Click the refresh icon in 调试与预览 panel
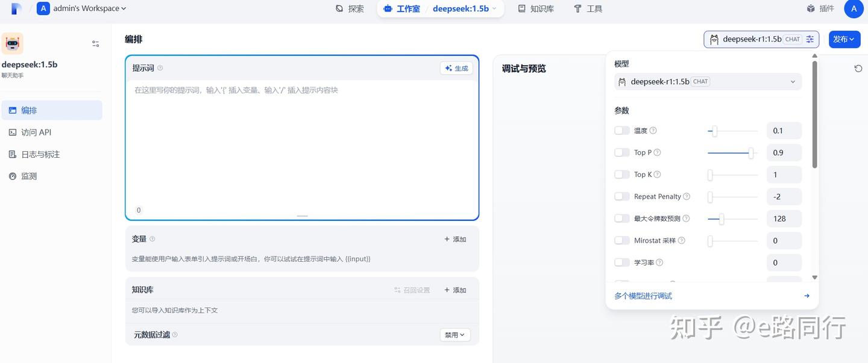The image size is (868, 363). pos(858,69)
